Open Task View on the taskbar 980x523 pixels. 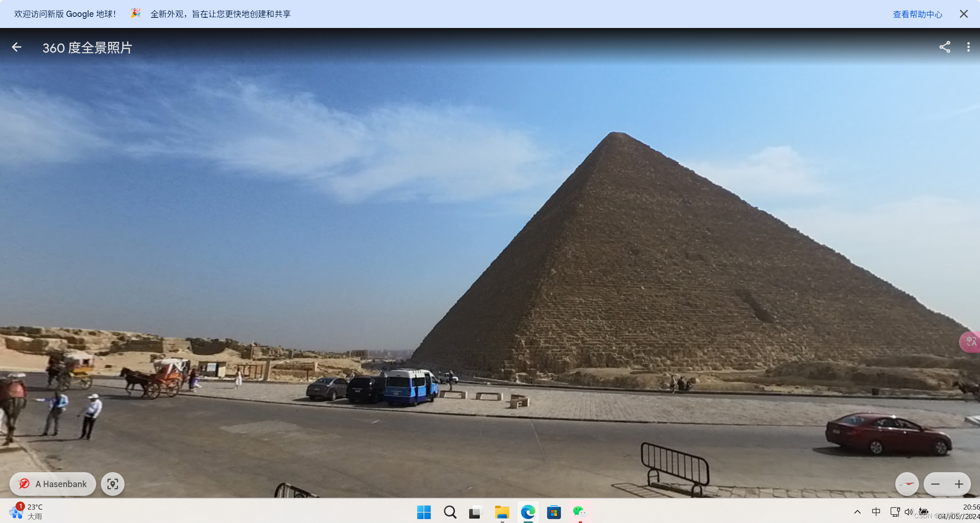tap(476, 512)
